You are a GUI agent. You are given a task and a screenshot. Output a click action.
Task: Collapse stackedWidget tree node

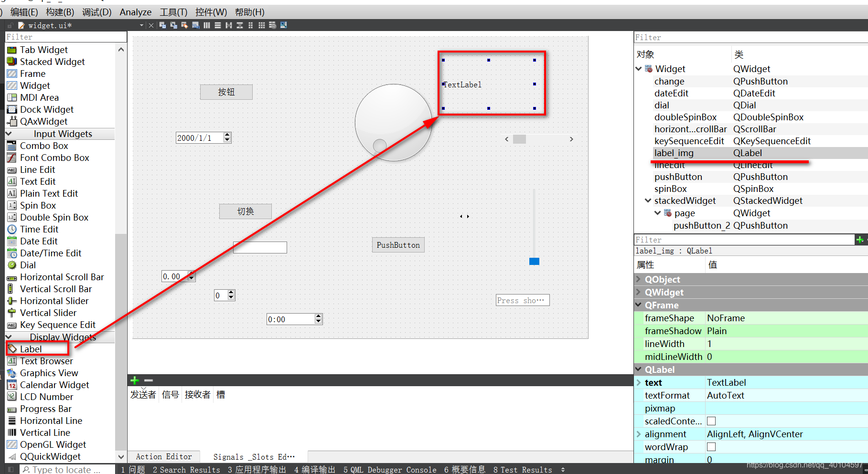click(648, 200)
